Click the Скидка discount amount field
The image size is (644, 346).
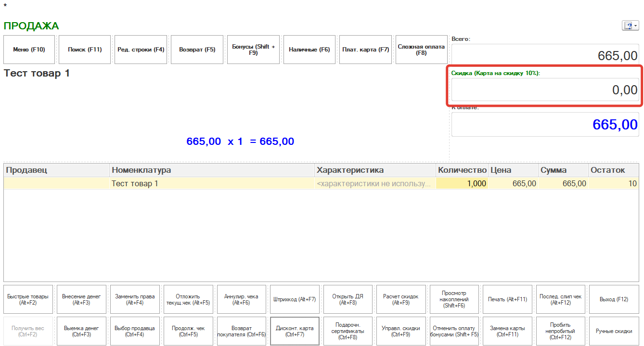click(544, 90)
